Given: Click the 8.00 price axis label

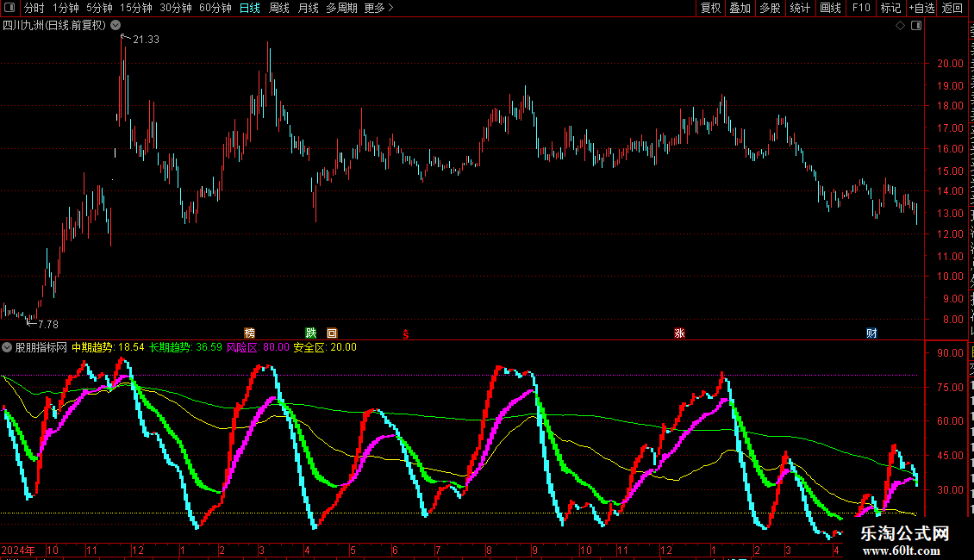Looking at the screenshot, I should click(x=953, y=320).
